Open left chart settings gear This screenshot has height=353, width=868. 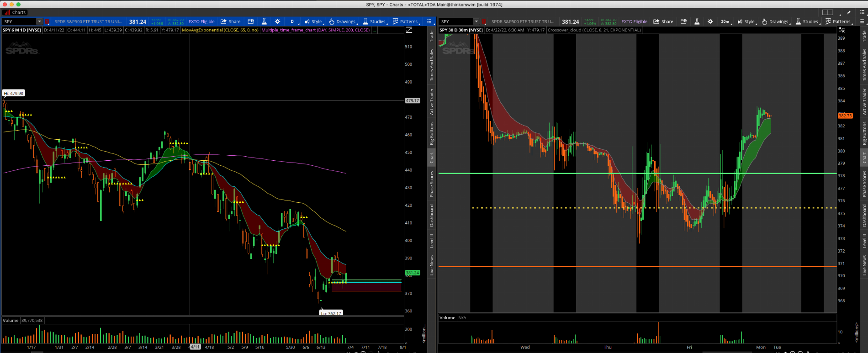[x=277, y=21]
